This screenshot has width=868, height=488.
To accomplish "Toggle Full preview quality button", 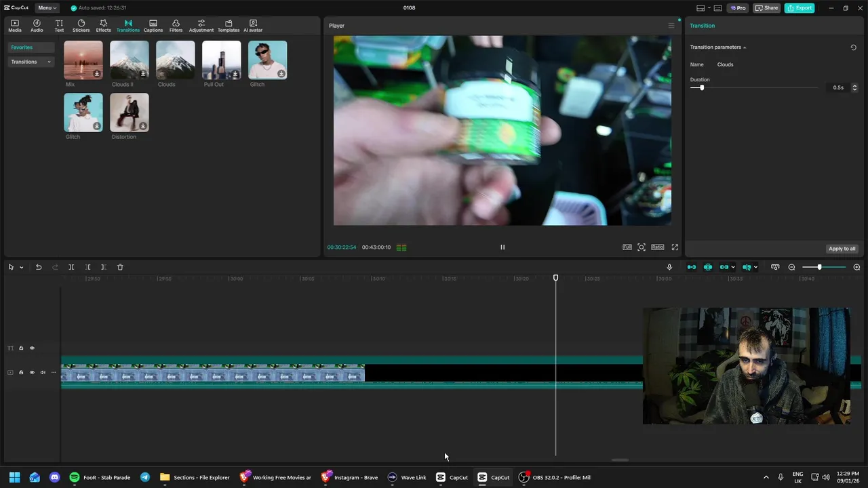I will [x=627, y=247].
